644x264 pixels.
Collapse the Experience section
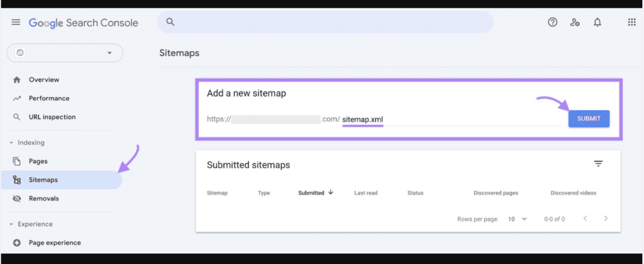pos(30,224)
